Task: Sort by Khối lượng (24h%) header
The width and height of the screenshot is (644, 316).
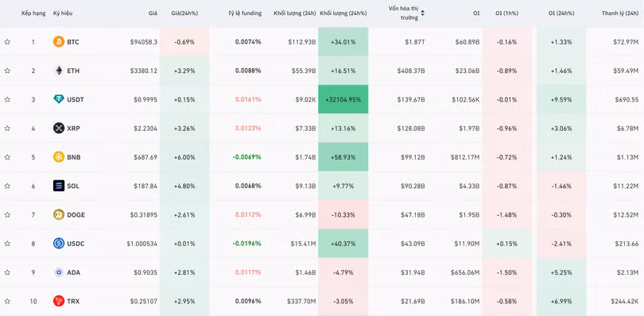Action: (x=343, y=13)
